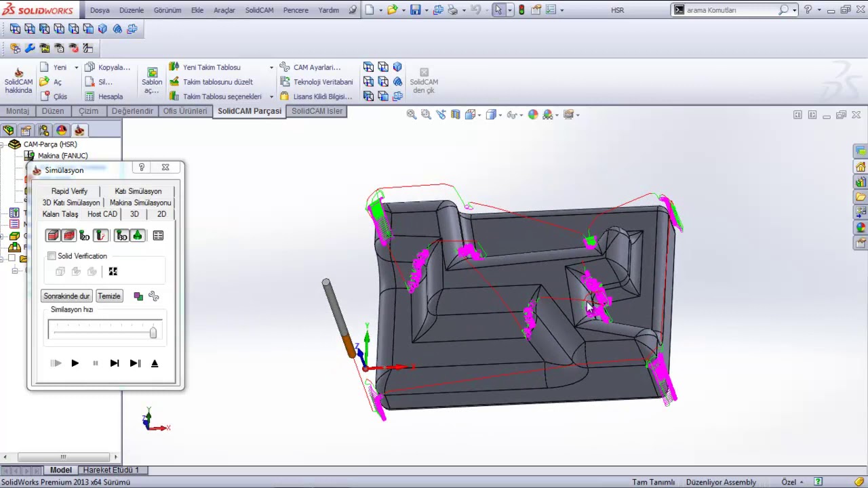Viewport: 868px width, 488px height.
Task: Toggle the red solid block display button
Action: tap(53, 235)
